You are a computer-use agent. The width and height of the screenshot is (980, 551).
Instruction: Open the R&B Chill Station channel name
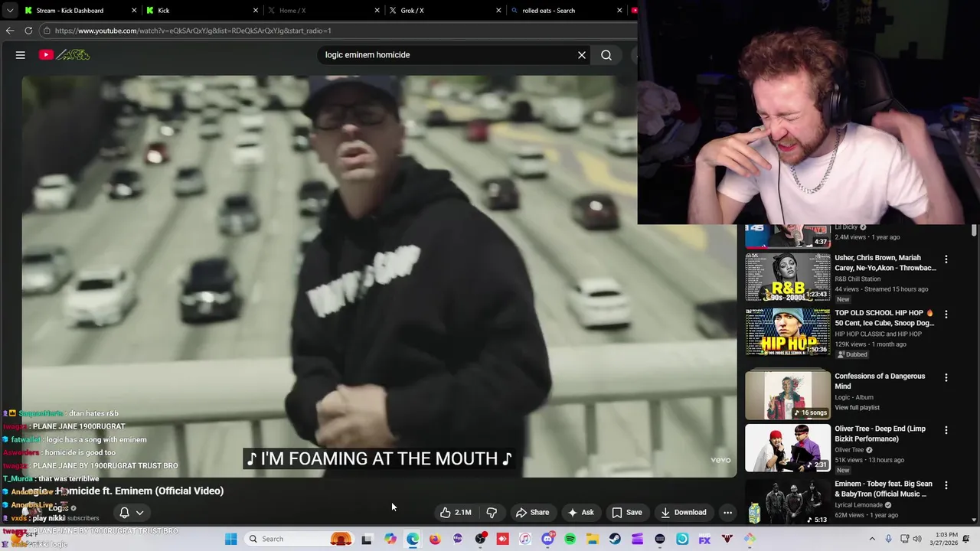pos(862,279)
